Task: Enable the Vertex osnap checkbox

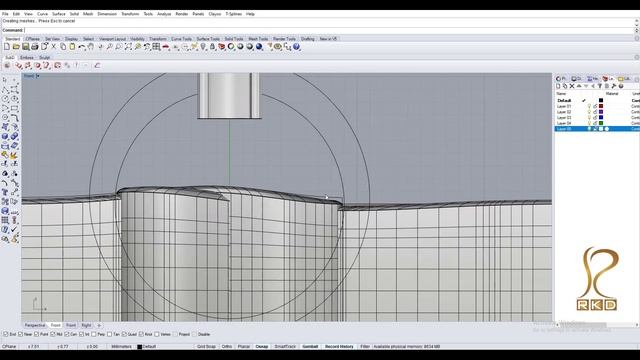Action: click(157, 334)
